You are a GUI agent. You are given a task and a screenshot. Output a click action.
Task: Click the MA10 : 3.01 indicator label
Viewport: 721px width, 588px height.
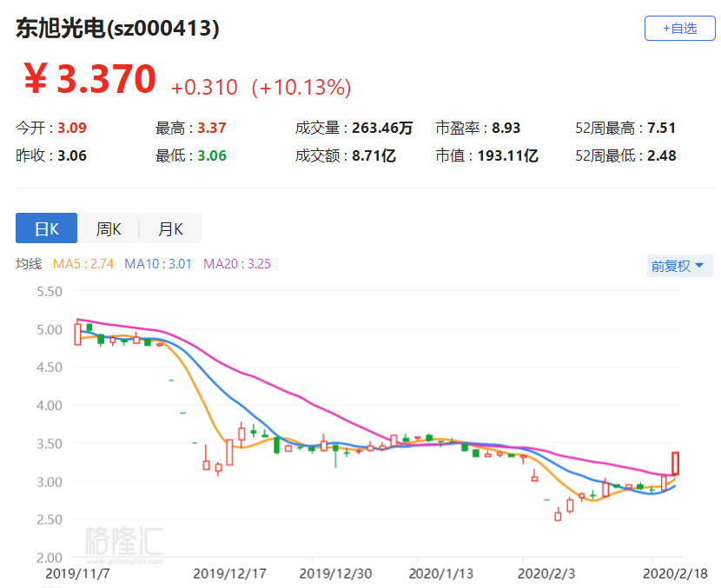pos(158,264)
